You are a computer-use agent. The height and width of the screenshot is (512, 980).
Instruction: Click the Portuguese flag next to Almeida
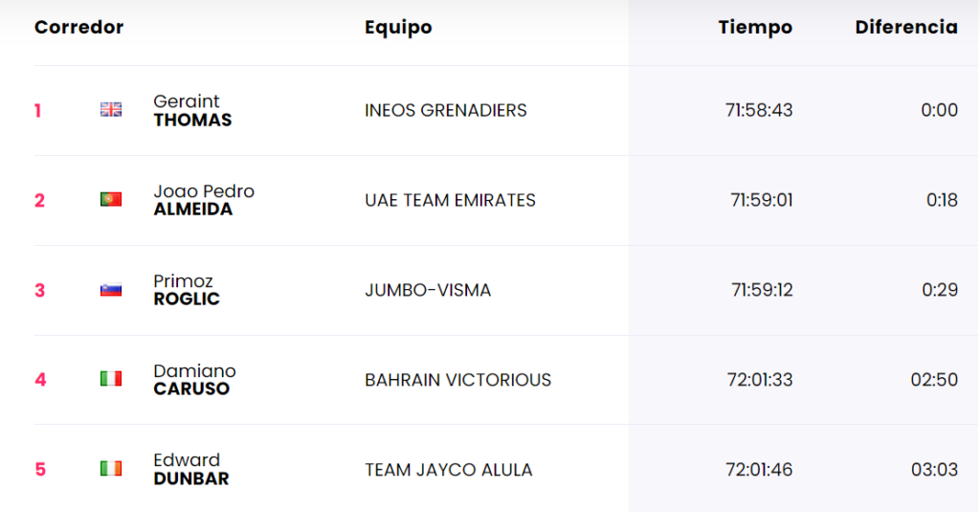point(111,199)
